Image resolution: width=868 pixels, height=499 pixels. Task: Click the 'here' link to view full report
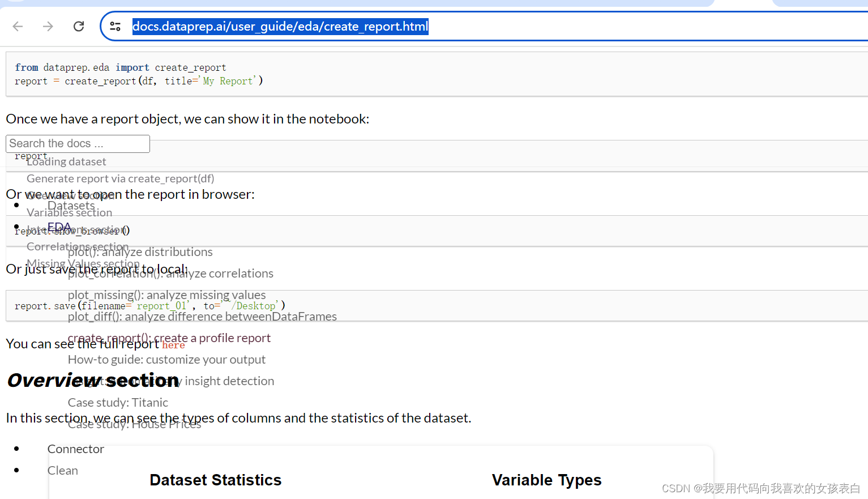tap(173, 345)
